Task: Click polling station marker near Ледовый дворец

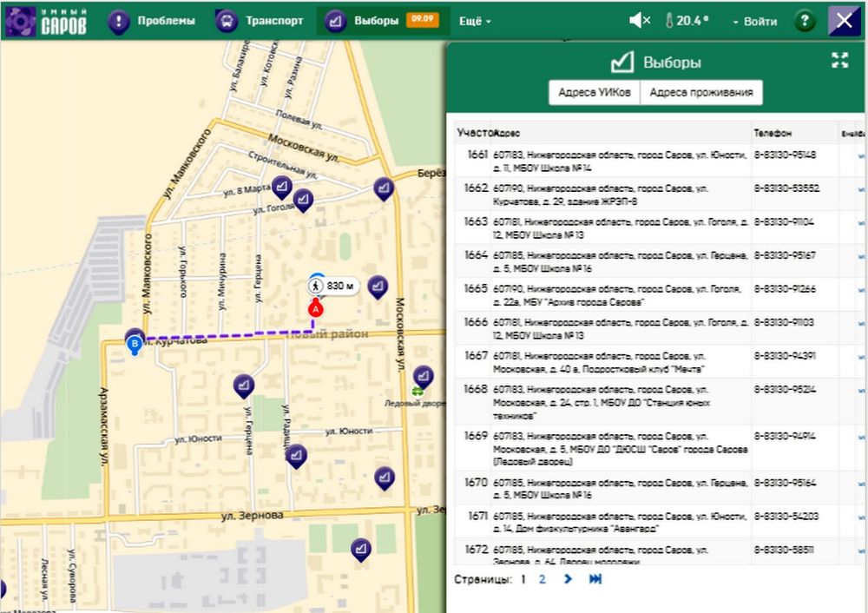Action: pyautogui.click(x=423, y=376)
